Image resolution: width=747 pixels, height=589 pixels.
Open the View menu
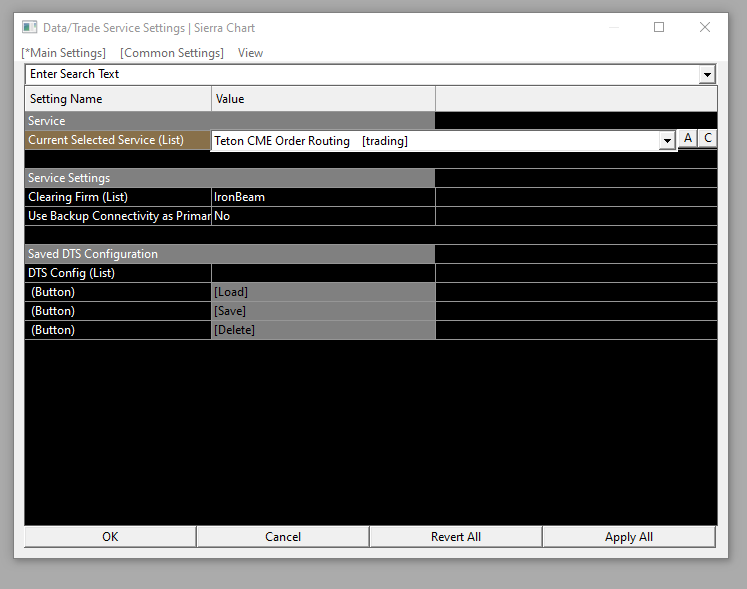(x=250, y=53)
